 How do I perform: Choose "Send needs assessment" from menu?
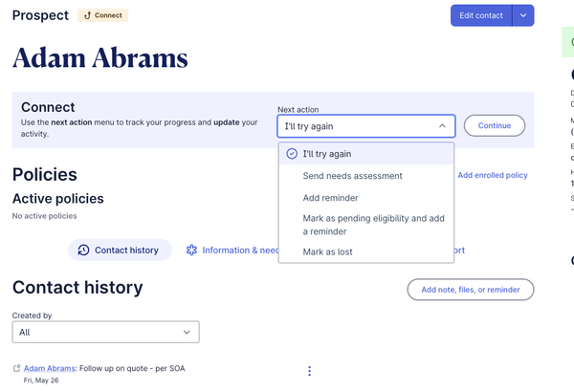pos(352,176)
